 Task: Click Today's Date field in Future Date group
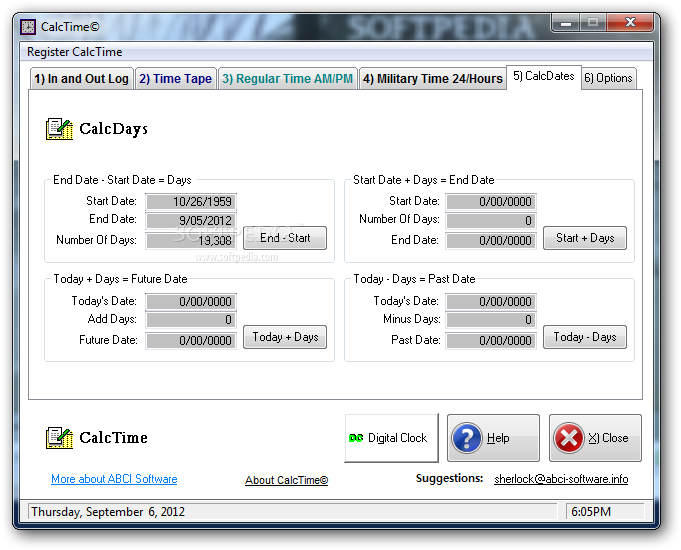point(191,301)
